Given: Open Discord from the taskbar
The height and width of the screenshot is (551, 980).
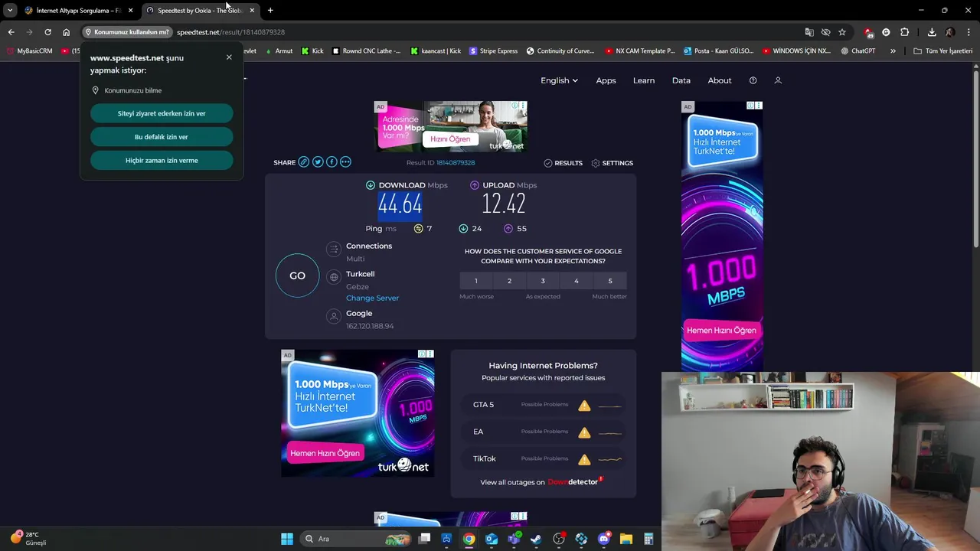Looking at the screenshot, I should coord(603,539).
